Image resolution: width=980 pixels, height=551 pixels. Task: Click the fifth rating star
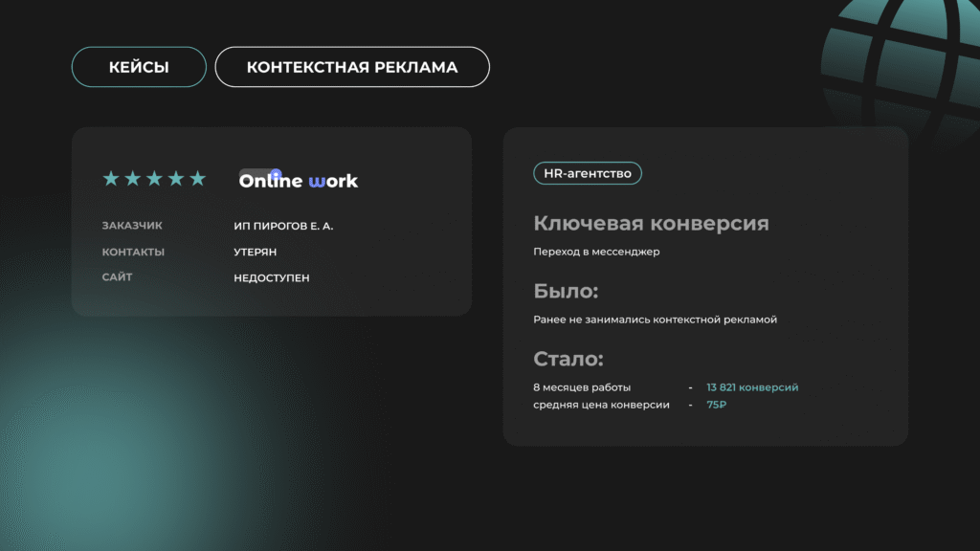197,179
